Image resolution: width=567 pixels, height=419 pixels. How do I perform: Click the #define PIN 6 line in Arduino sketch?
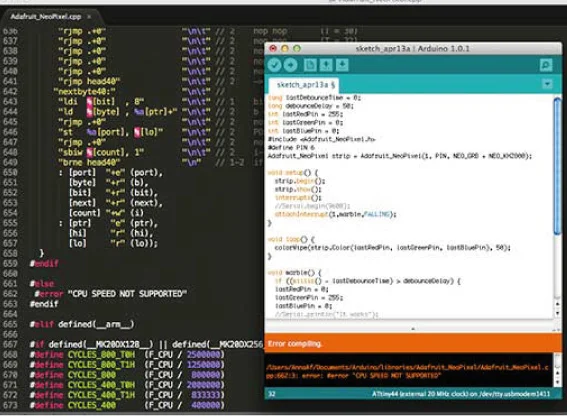291,147
